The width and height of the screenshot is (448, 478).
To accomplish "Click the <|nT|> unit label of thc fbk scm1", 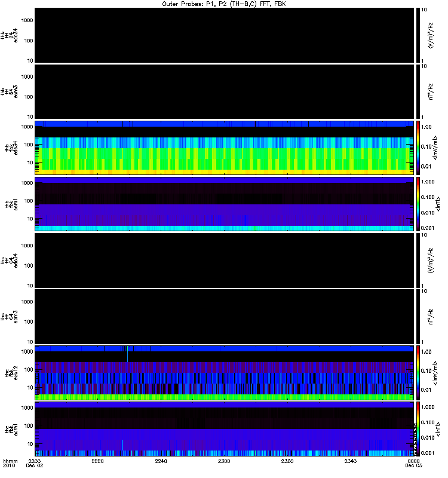I will point(438,429).
